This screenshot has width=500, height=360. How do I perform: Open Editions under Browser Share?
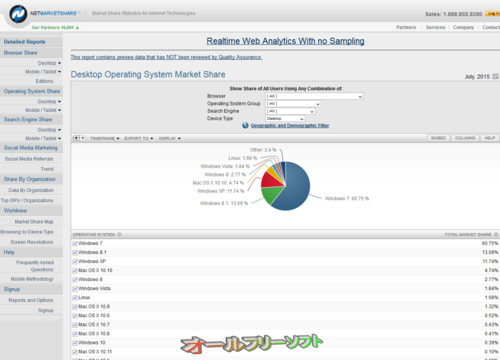(x=44, y=81)
